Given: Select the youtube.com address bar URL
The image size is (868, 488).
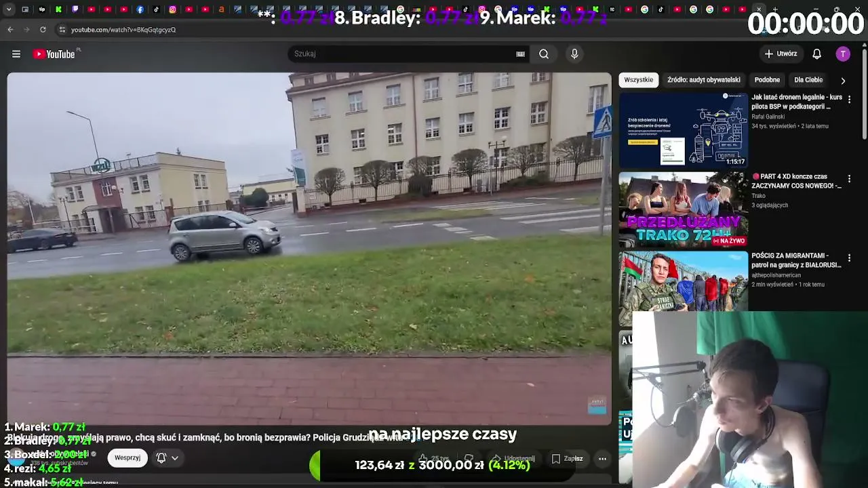Looking at the screenshot, I should pos(123,30).
